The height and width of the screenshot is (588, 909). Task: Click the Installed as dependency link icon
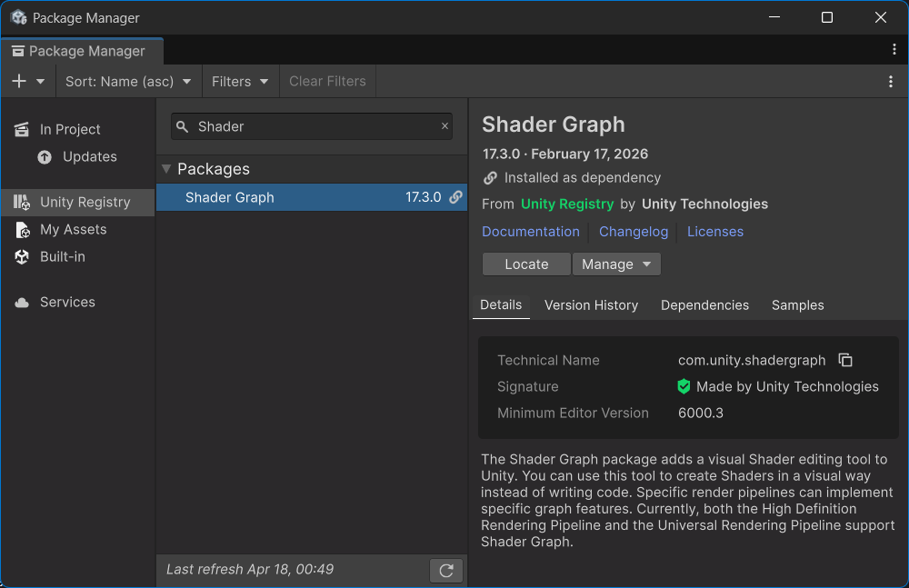click(x=490, y=177)
